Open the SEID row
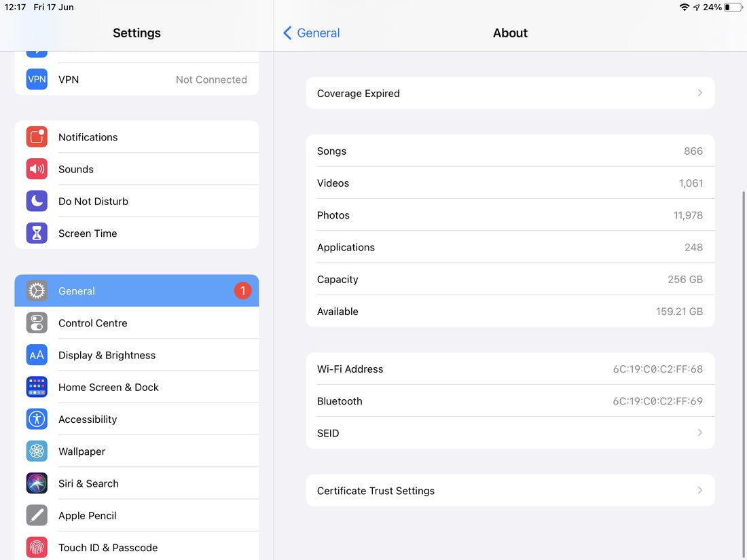Viewport: 747px width, 560px height. tap(510, 432)
